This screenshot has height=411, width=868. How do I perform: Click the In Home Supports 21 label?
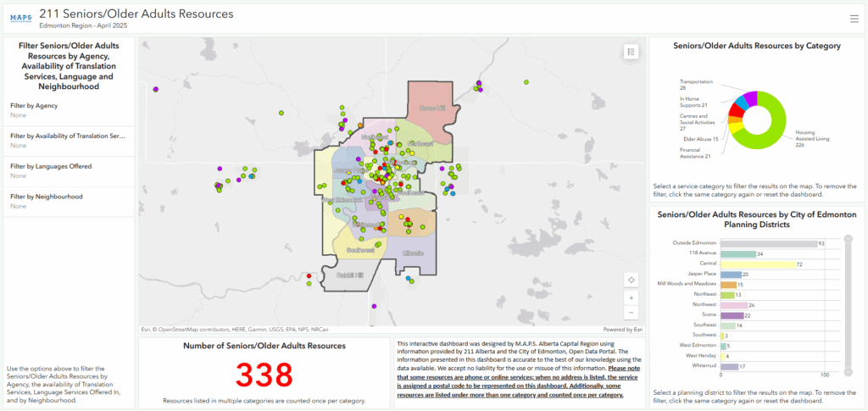tap(694, 102)
